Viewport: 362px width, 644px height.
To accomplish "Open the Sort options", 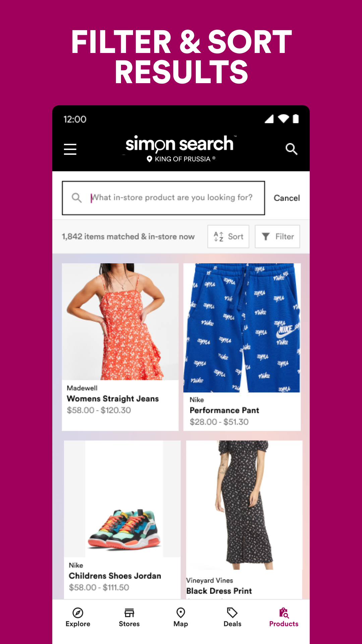I will pyautogui.click(x=228, y=236).
